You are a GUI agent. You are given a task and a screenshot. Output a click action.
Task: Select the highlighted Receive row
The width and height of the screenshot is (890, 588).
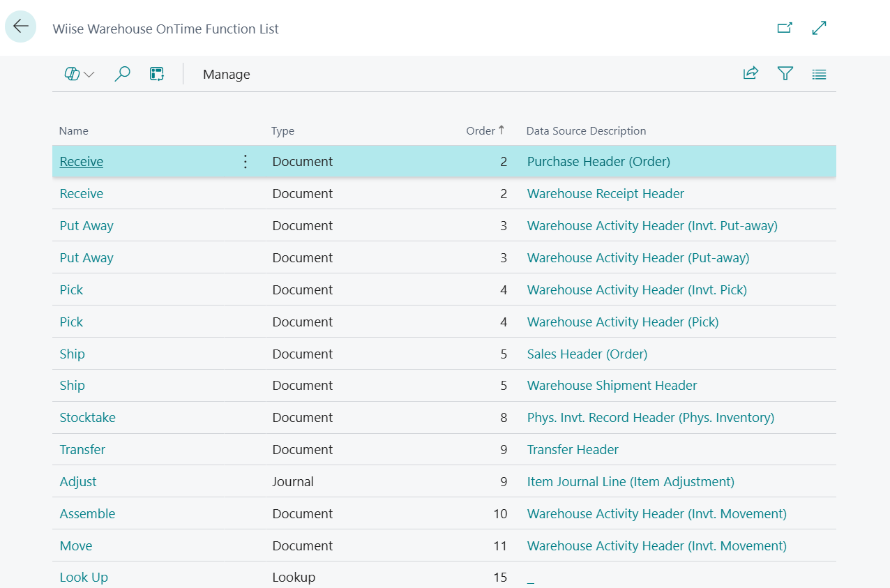click(x=81, y=161)
